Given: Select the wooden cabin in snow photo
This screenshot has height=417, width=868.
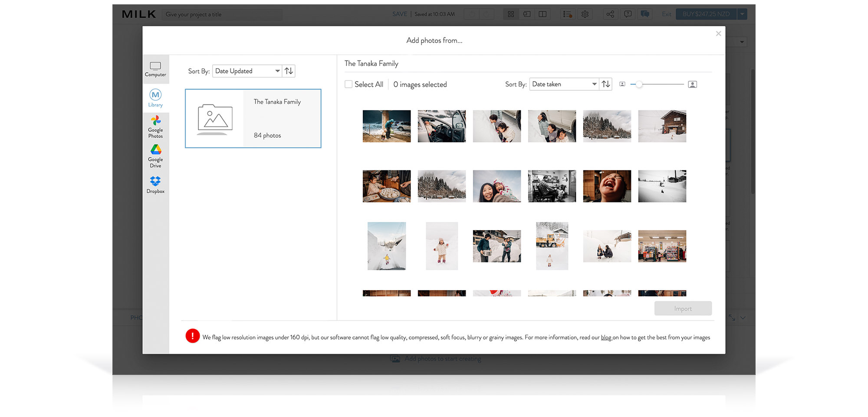Looking at the screenshot, I should click(x=662, y=126).
